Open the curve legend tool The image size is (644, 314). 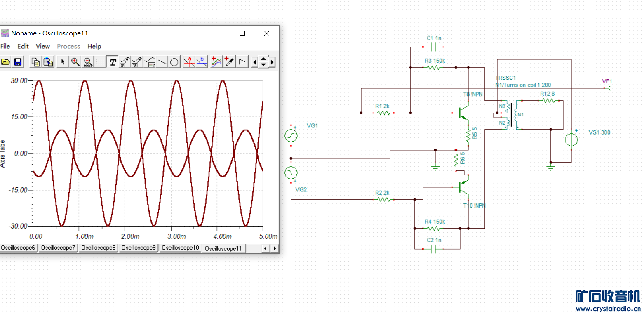click(150, 62)
